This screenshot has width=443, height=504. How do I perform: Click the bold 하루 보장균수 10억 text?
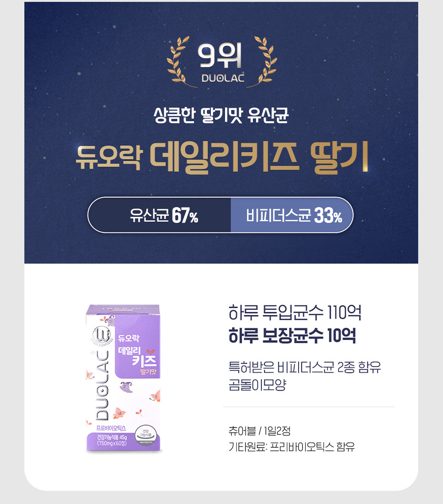[292, 336]
